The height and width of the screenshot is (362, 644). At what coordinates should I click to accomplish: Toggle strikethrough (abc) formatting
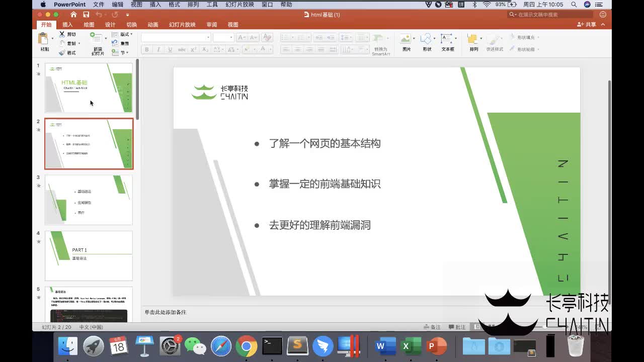182,49
